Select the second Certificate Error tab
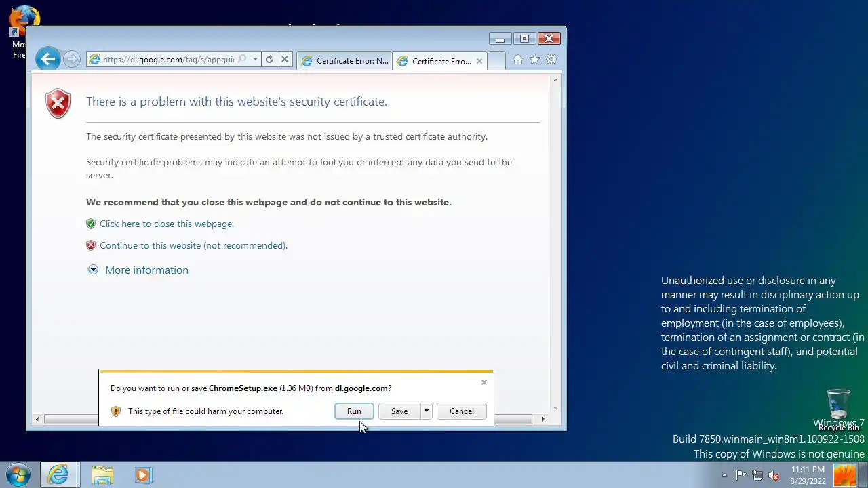This screenshot has height=488, width=868. [x=434, y=61]
